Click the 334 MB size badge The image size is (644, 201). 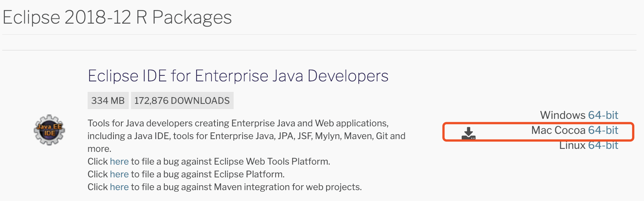coord(108,100)
